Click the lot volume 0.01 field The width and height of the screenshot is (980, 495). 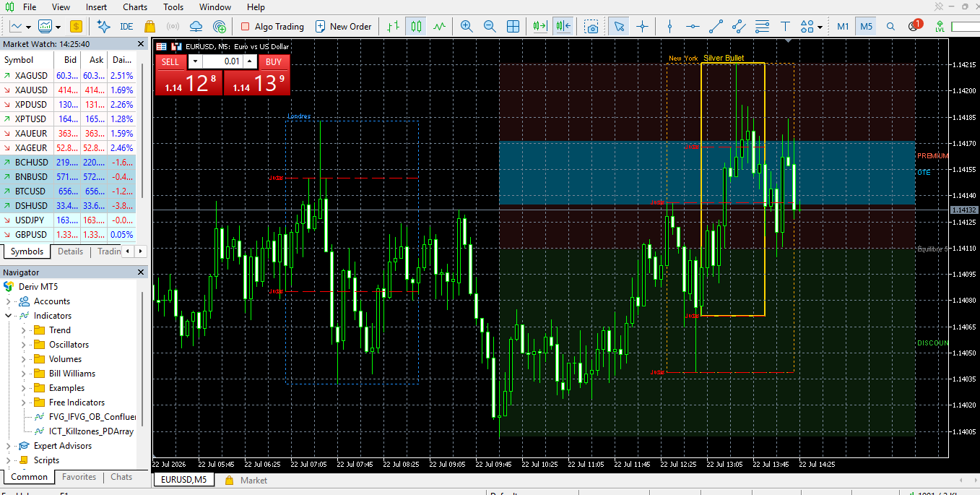tap(222, 61)
